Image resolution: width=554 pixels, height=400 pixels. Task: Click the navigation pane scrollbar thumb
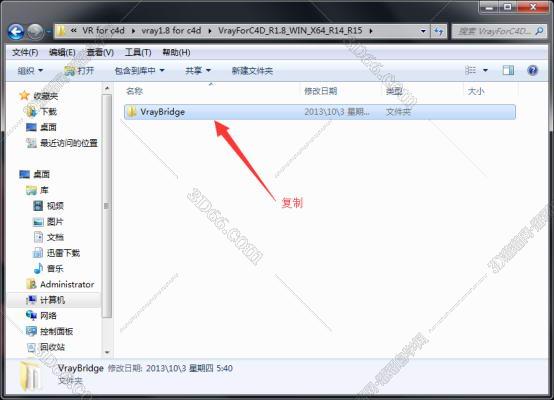click(x=107, y=206)
